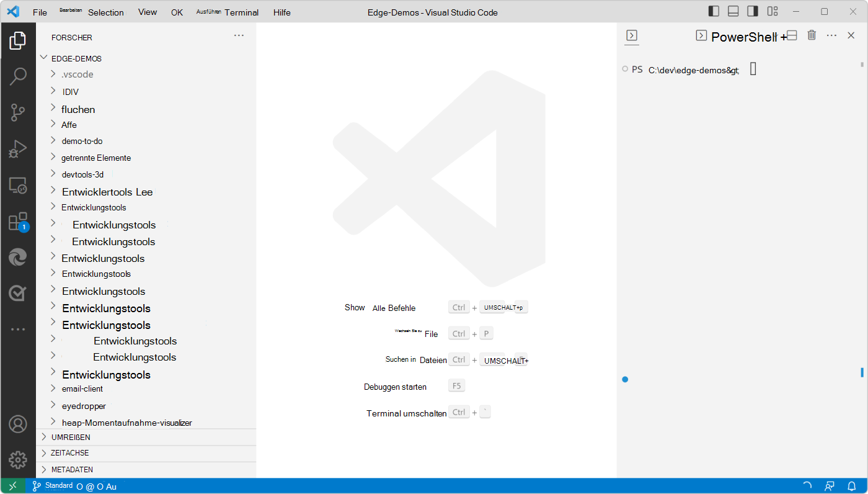Kill the PowerShell terminal with the trash icon
The width and height of the screenshot is (868, 494).
coord(811,35)
